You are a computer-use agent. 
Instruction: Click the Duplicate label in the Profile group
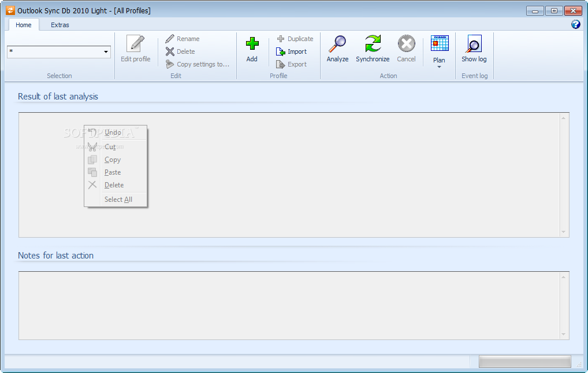[300, 39]
